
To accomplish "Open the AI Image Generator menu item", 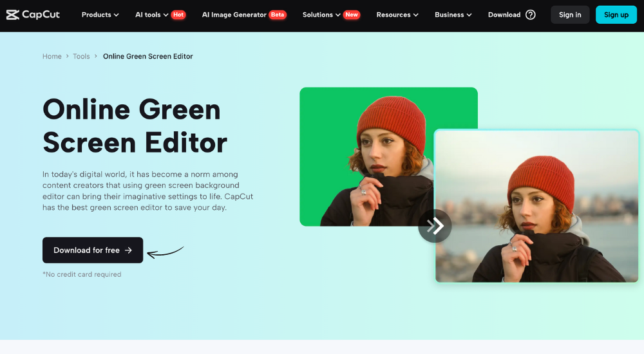I will (x=234, y=15).
